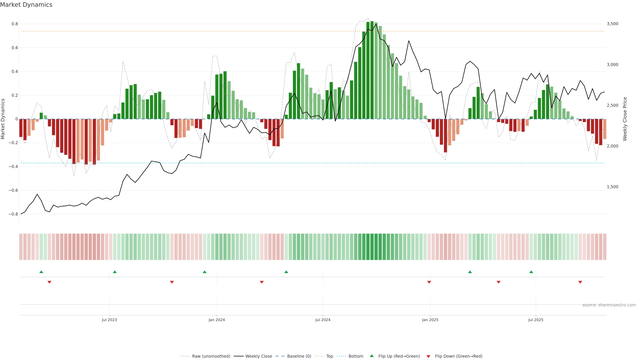644x362 pixels.
Task: Click the leftmost red Flip Down triangle marker
Action: pos(49,282)
